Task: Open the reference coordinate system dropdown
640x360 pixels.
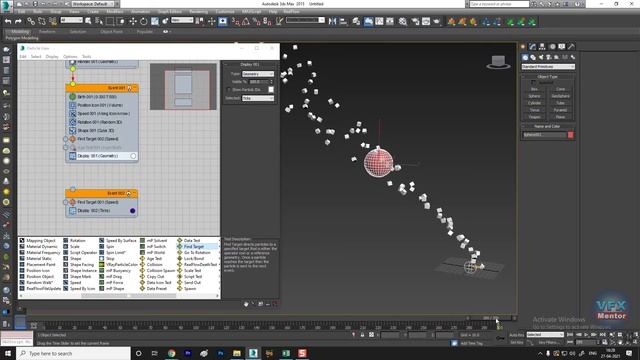Action: click(x=182, y=20)
